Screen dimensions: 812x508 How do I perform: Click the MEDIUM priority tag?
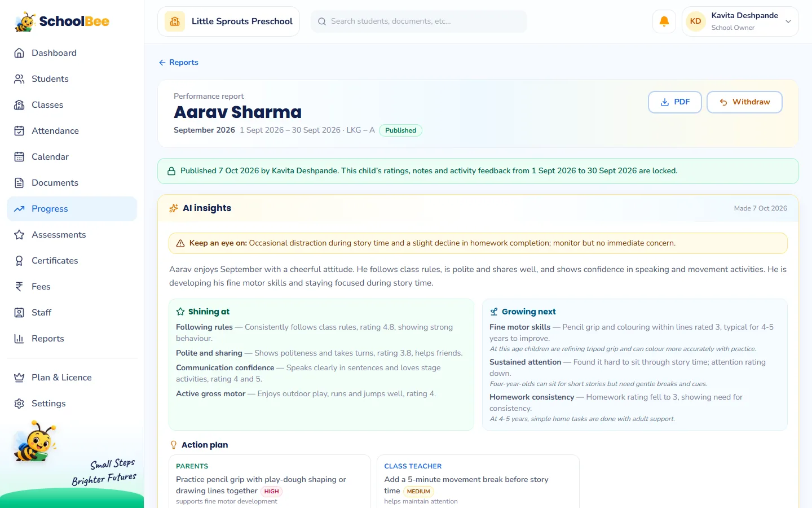418,492
